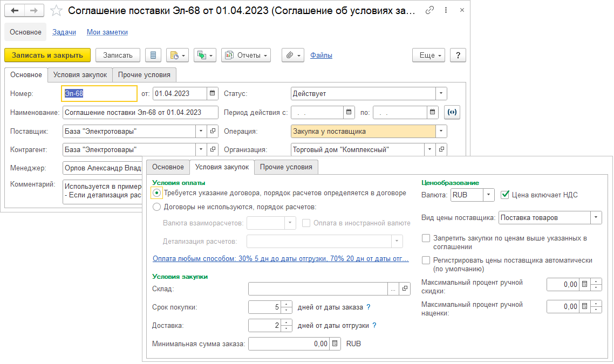
Task: Click the copy link chain icon
Action: (x=429, y=10)
